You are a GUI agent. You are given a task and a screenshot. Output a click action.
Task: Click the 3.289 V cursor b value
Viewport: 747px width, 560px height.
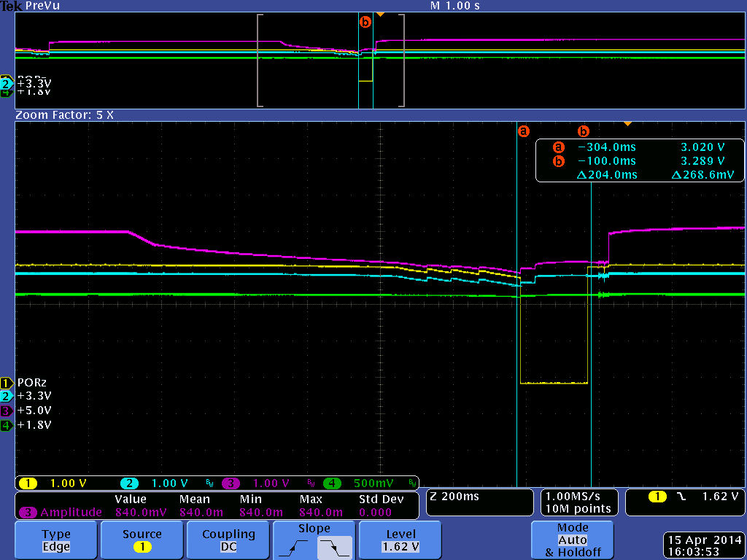(x=703, y=161)
